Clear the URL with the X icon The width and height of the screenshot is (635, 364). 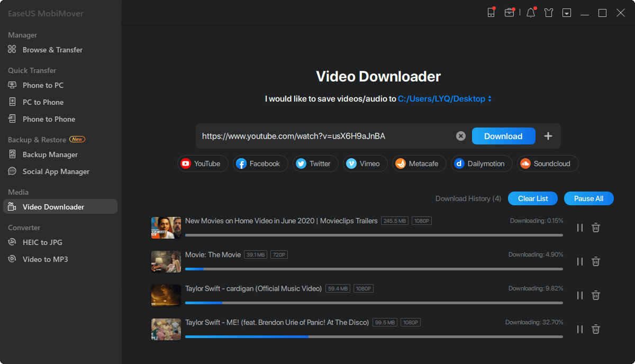point(461,136)
